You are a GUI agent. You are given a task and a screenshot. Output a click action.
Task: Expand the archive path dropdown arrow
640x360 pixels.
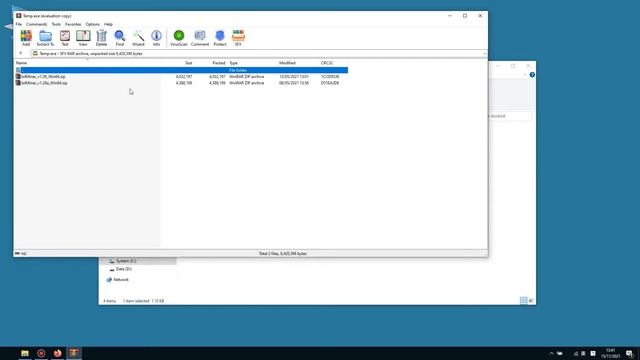pyautogui.click(x=484, y=53)
